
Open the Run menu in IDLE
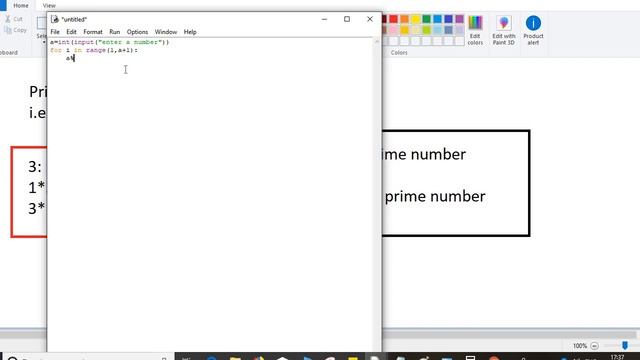115,32
